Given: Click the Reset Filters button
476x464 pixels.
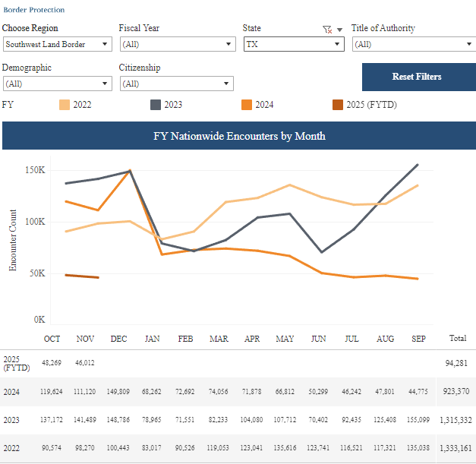Looking at the screenshot, I should click(x=419, y=77).
